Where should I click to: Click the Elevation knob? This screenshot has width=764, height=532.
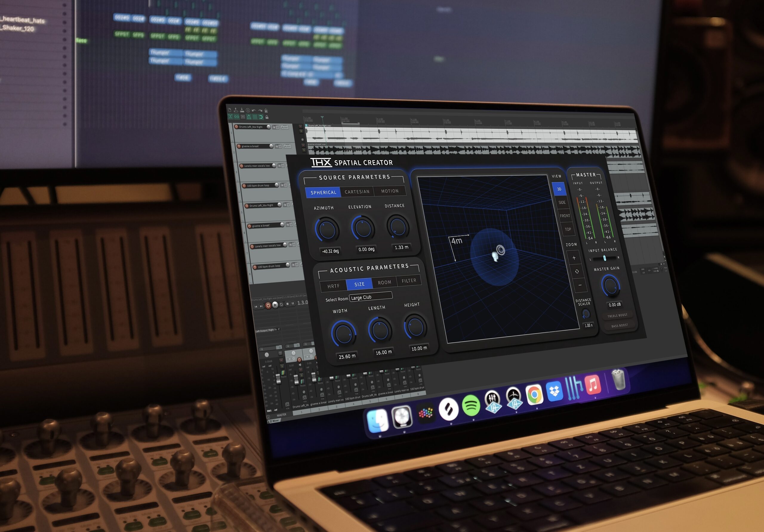363,228
